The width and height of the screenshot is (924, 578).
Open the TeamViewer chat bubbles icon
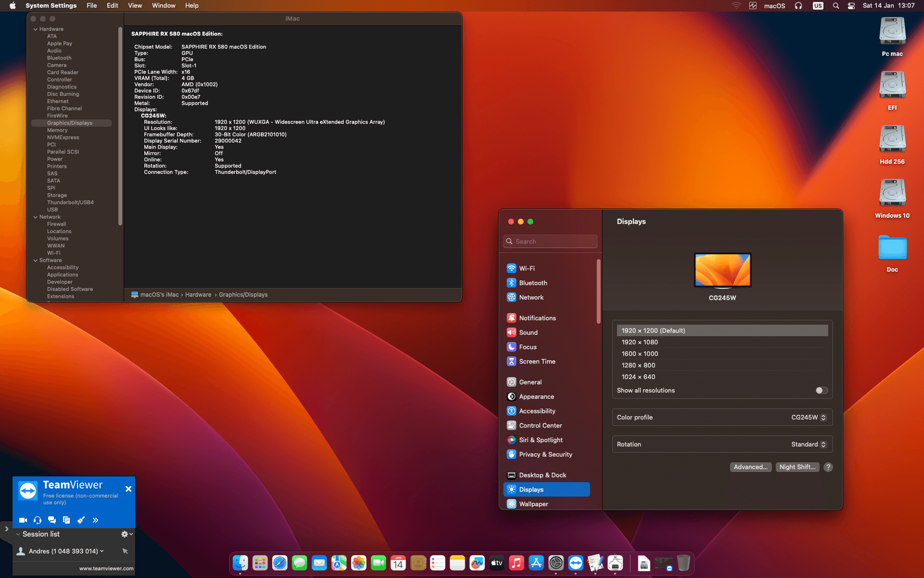tap(52, 520)
